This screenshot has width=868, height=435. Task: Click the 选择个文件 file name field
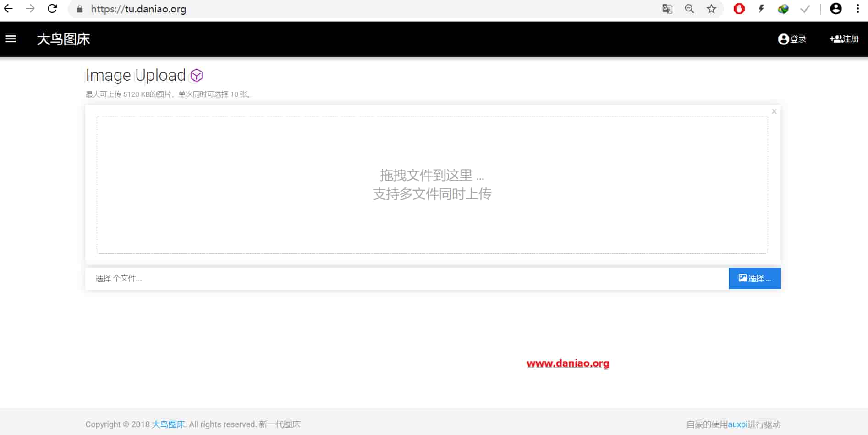pos(407,278)
